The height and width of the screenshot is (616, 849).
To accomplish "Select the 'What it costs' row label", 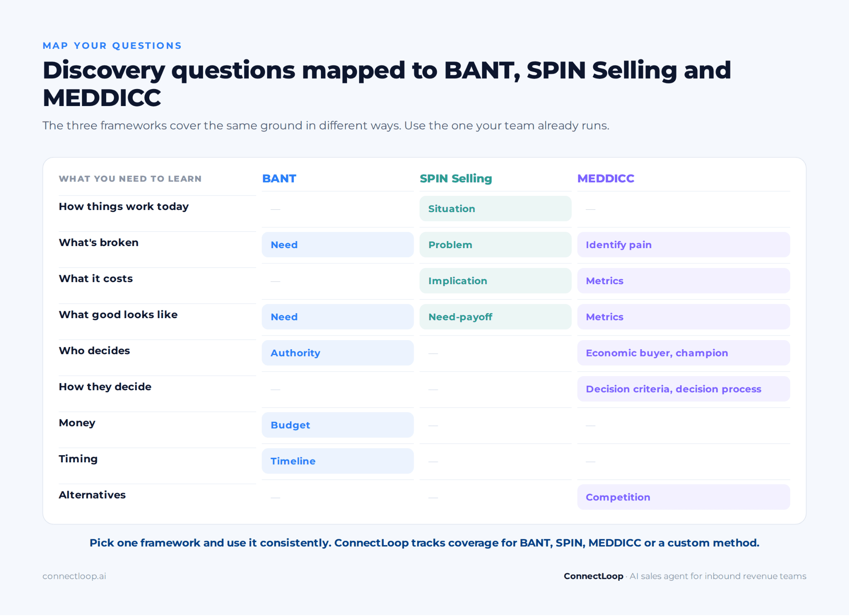I will [96, 279].
